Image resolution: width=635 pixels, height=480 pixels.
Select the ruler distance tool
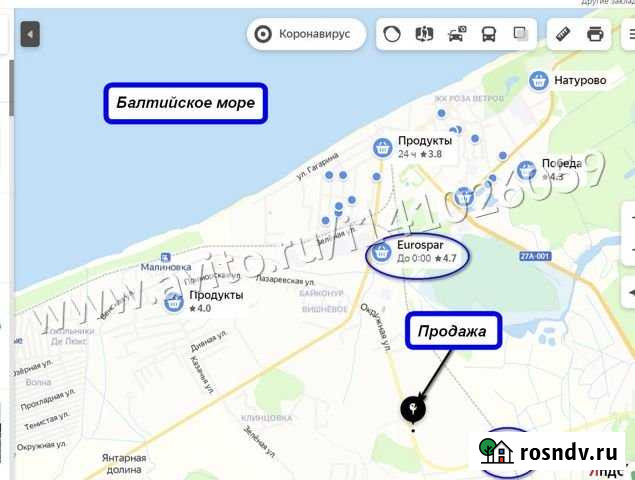[x=563, y=34]
